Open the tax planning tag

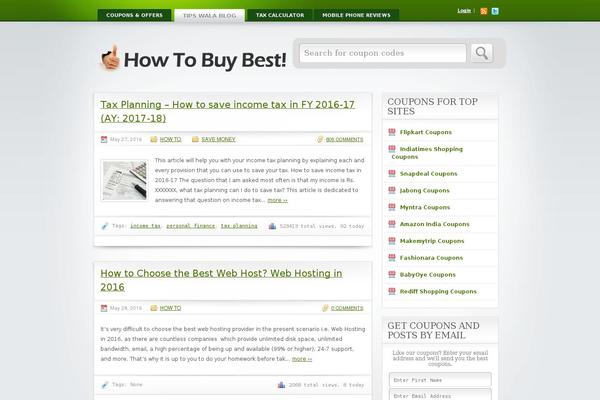pos(239,226)
